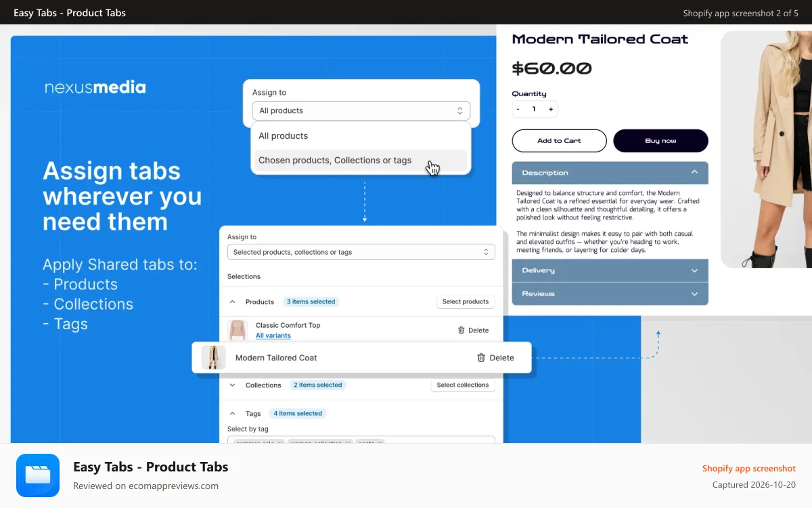Click the $60.00 price
This screenshot has width=812, height=508.
pyautogui.click(x=551, y=68)
